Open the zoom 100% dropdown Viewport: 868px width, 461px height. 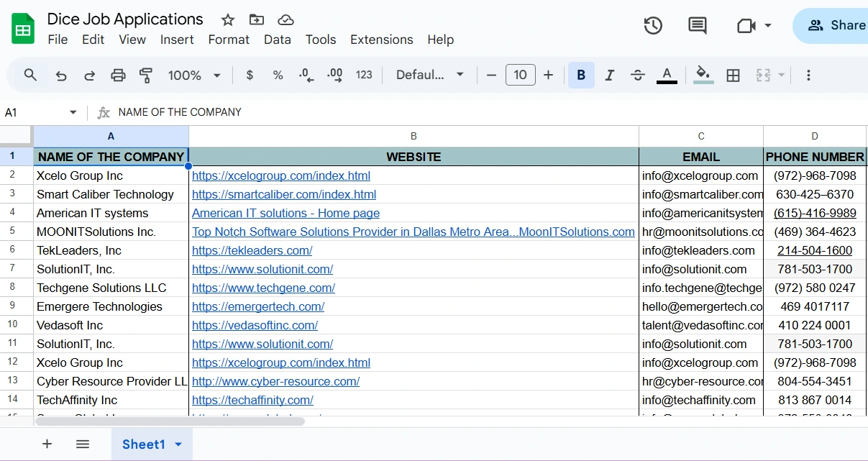[194, 75]
